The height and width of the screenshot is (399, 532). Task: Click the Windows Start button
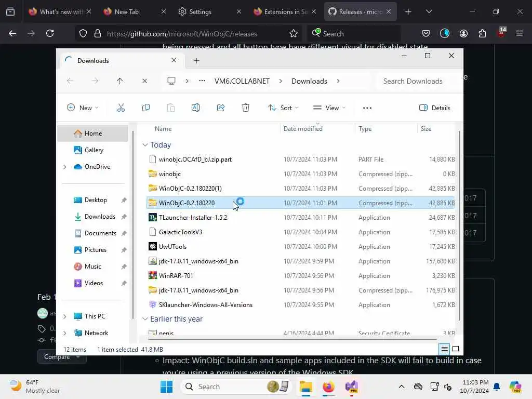(x=166, y=387)
